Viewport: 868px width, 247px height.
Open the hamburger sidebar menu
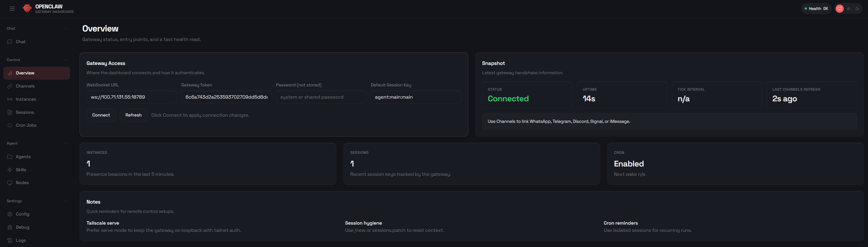click(x=12, y=9)
